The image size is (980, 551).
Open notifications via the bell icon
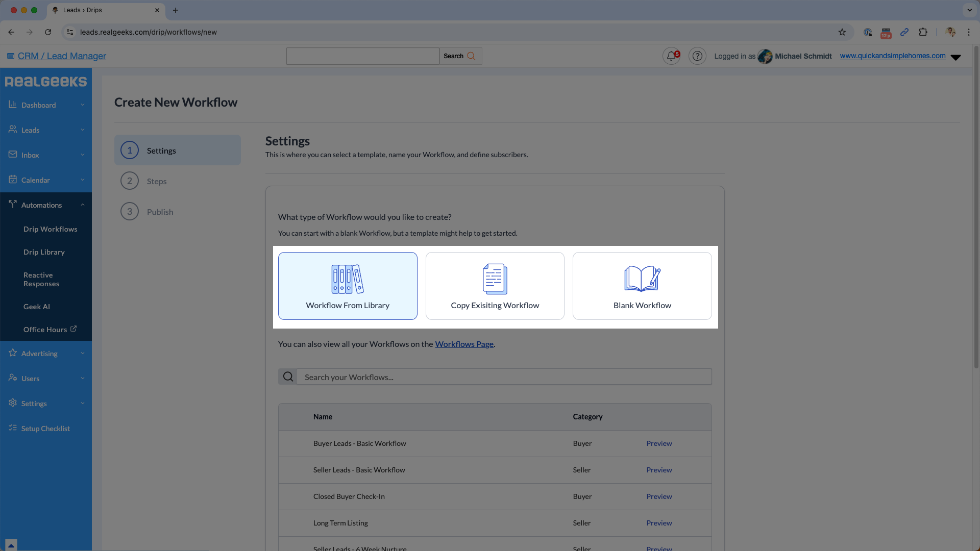671,56
